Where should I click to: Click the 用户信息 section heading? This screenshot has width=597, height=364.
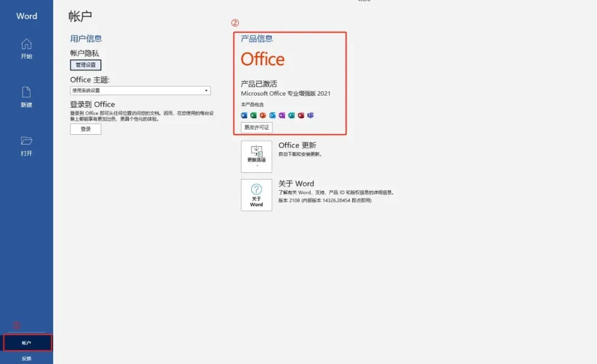(86, 39)
